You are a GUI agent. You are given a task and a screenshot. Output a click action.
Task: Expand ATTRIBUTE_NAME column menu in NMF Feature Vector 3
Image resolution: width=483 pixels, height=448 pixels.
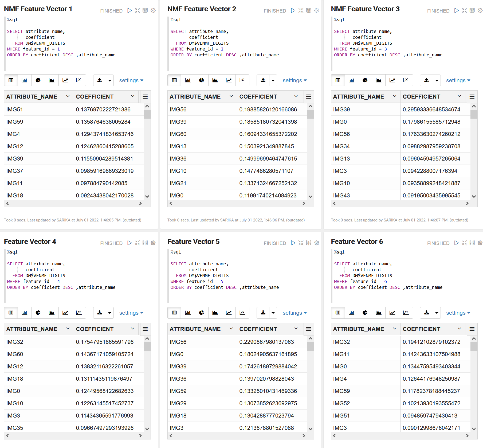coord(395,96)
